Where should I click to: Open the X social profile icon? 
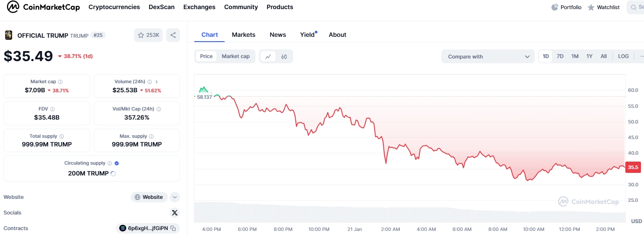(175, 213)
